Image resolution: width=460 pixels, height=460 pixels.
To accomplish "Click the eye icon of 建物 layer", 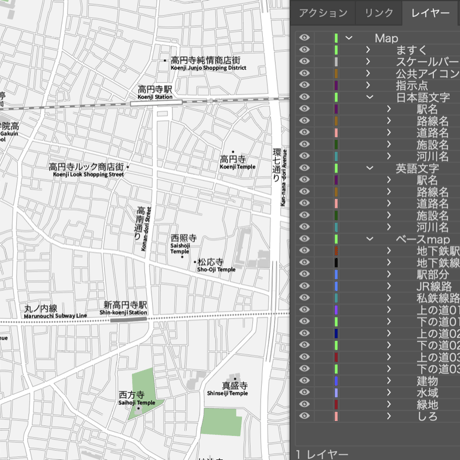I will (304, 381).
